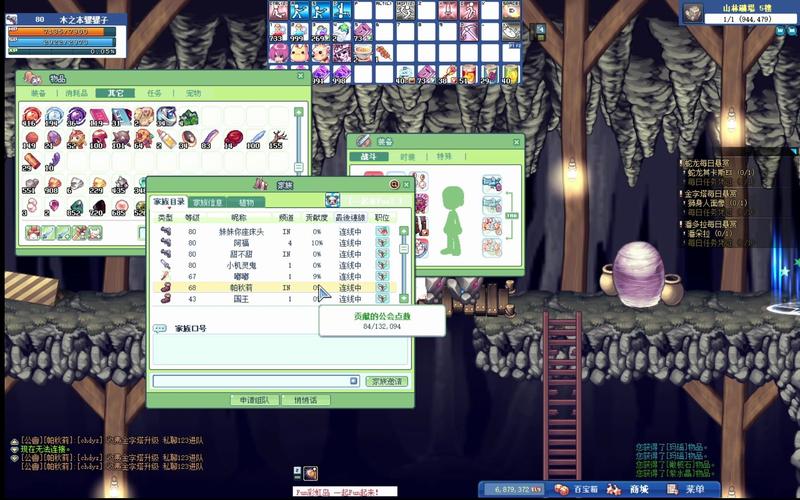Image resolution: width=800 pixels, height=500 pixels.
Task: Click the magnifier icon in family window title
Action: point(394,185)
